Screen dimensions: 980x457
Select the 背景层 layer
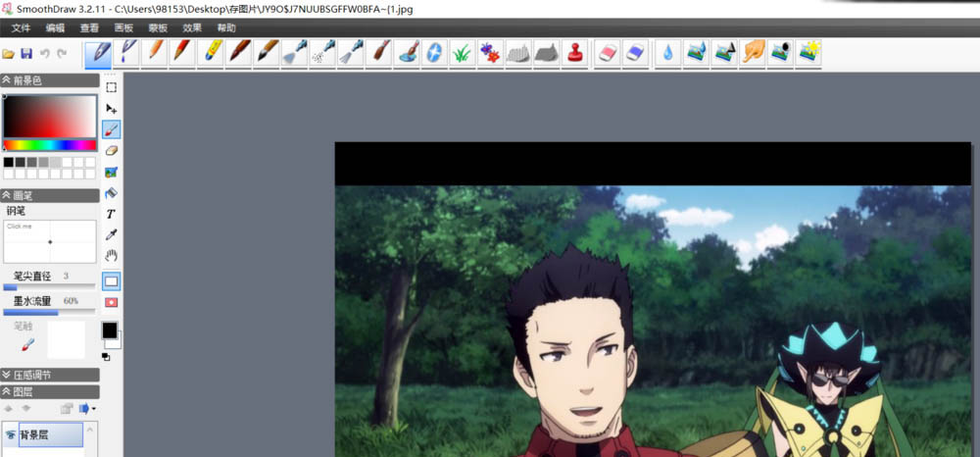51,435
